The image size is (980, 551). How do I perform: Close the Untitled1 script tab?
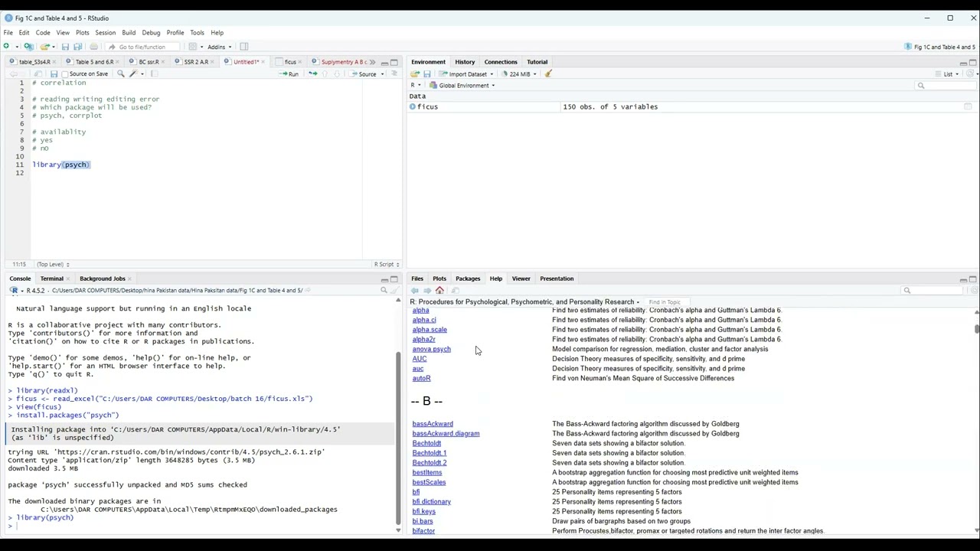pyautogui.click(x=263, y=62)
